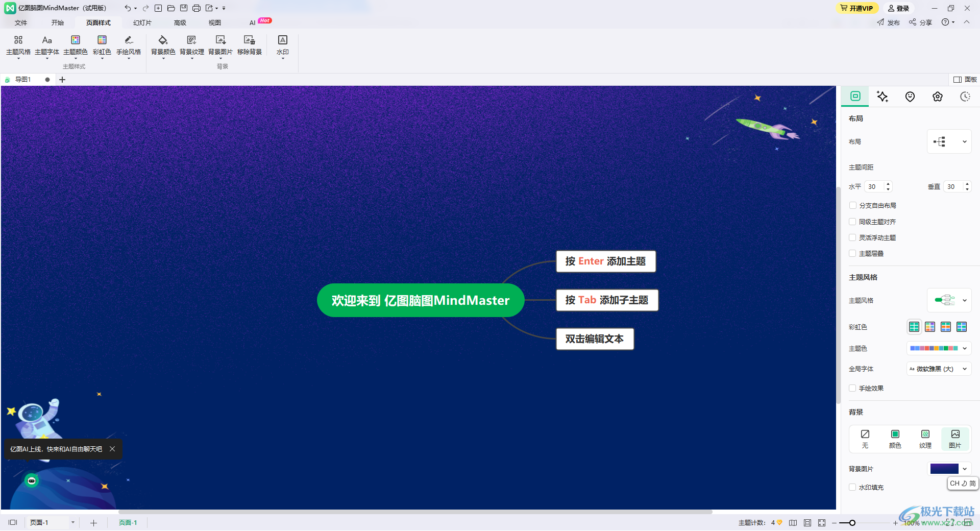Open the 主题字体 theme font tool
The width and height of the screenshot is (980, 531).
[x=47, y=45]
